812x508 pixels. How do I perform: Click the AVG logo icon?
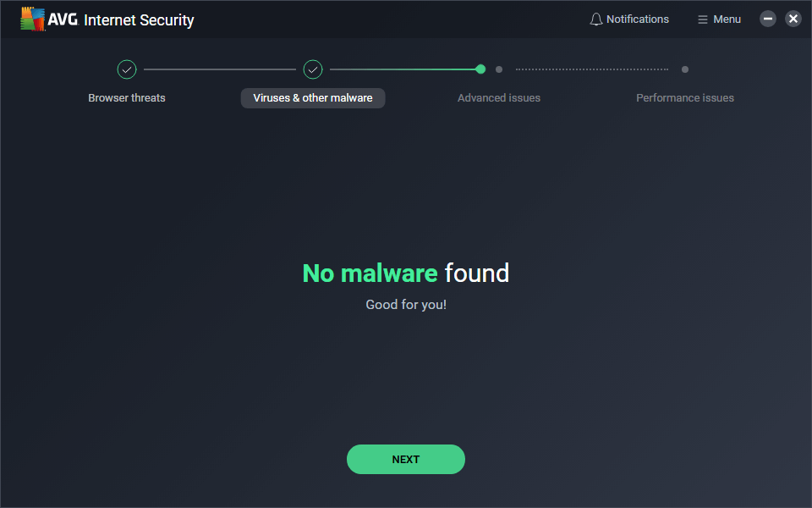tap(33, 19)
